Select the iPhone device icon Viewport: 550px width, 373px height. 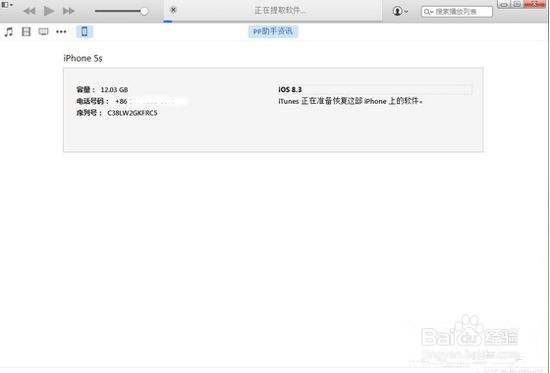[x=85, y=32]
